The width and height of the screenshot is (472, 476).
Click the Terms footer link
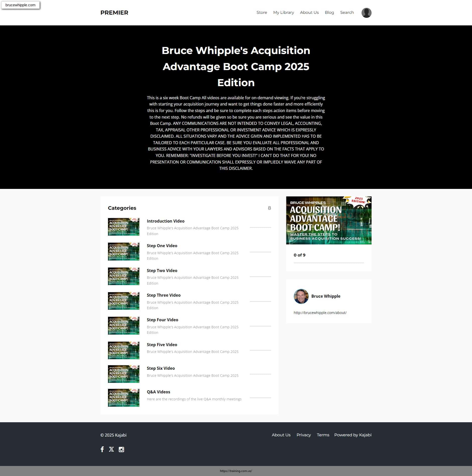pyautogui.click(x=323, y=435)
